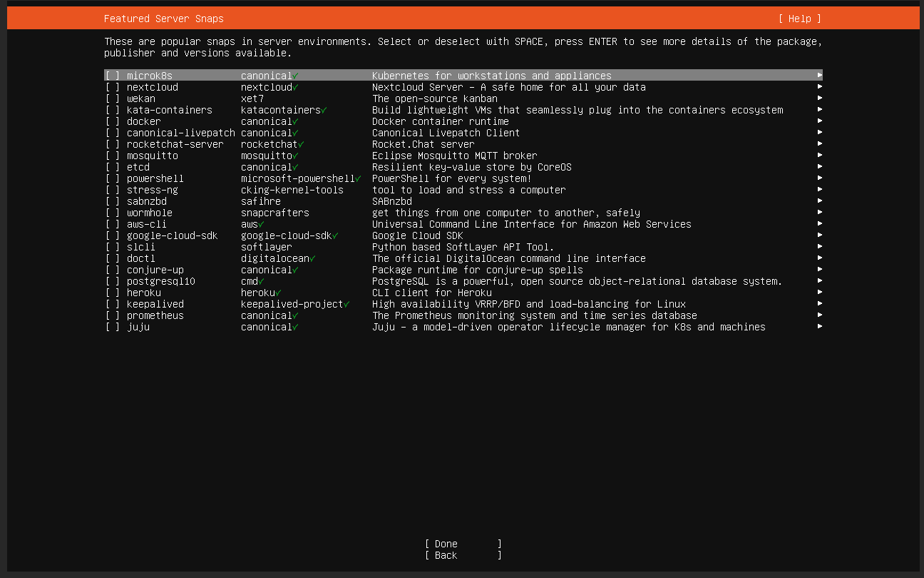Image resolution: width=924 pixels, height=578 pixels.
Task: Click the Featured Server Snaps title bar
Action: click(x=163, y=18)
